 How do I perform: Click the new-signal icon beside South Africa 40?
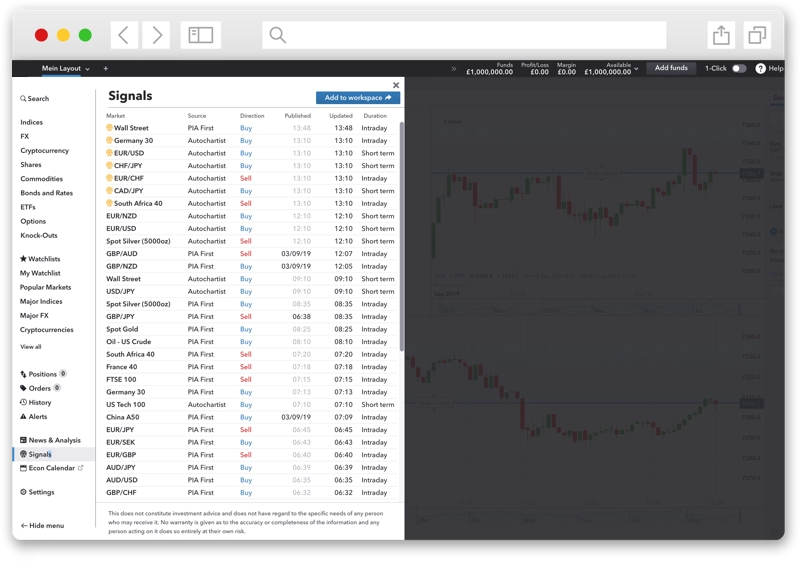109,203
